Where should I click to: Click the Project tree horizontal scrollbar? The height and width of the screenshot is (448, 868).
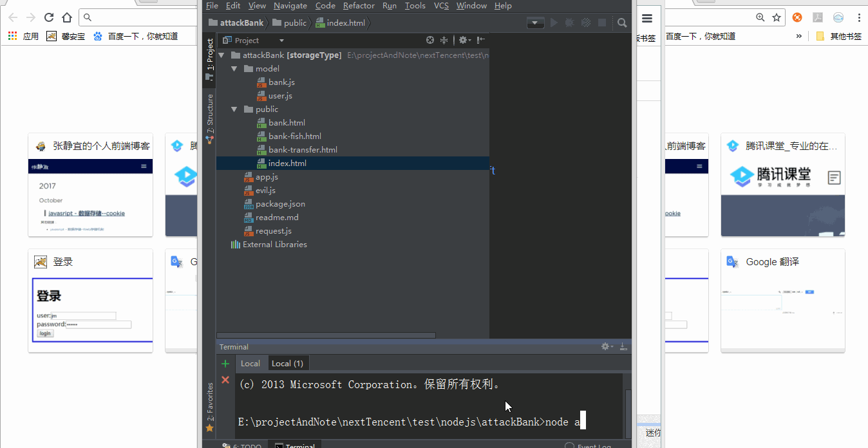tap(326, 335)
